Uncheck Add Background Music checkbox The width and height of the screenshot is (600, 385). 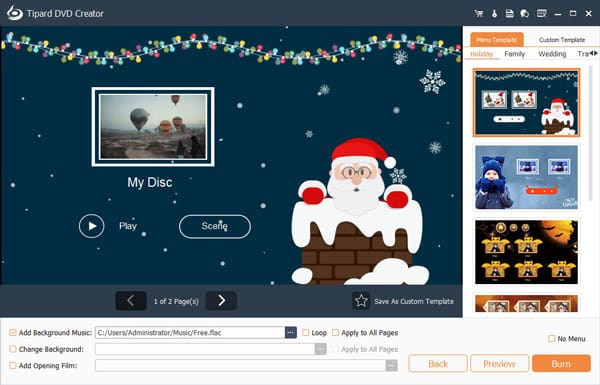pyautogui.click(x=13, y=333)
